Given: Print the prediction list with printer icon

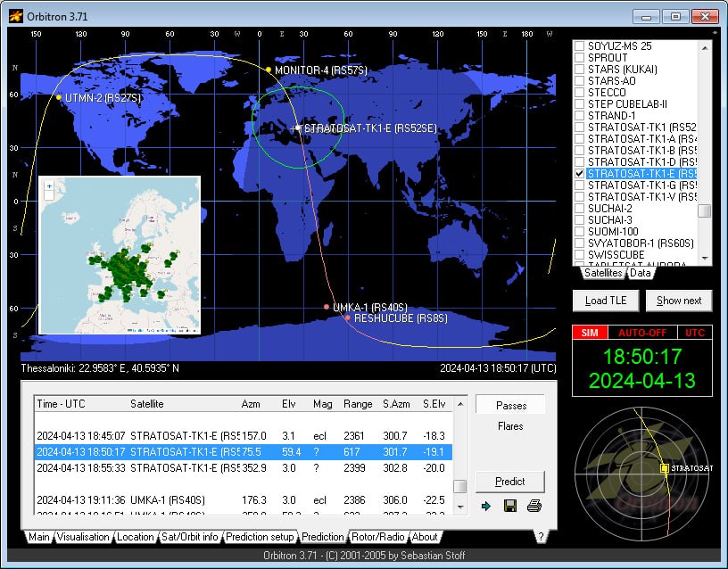Looking at the screenshot, I should pyautogui.click(x=534, y=507).
